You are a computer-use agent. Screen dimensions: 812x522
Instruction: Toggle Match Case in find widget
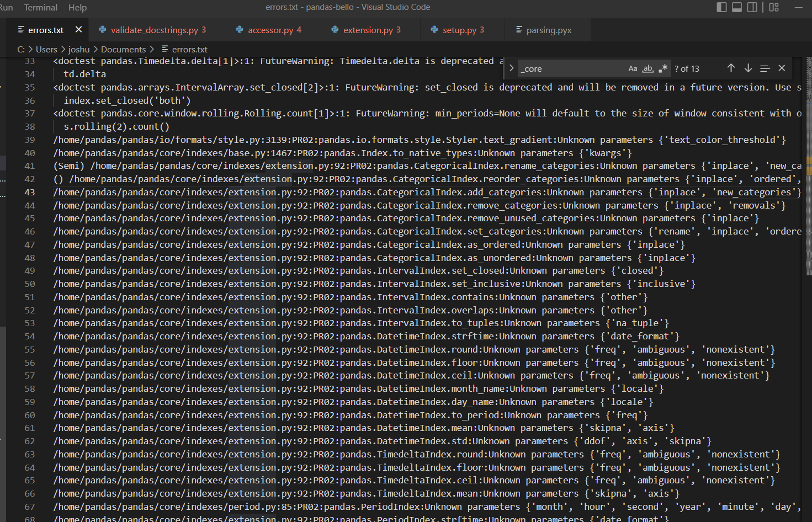(x=633, y=68)
